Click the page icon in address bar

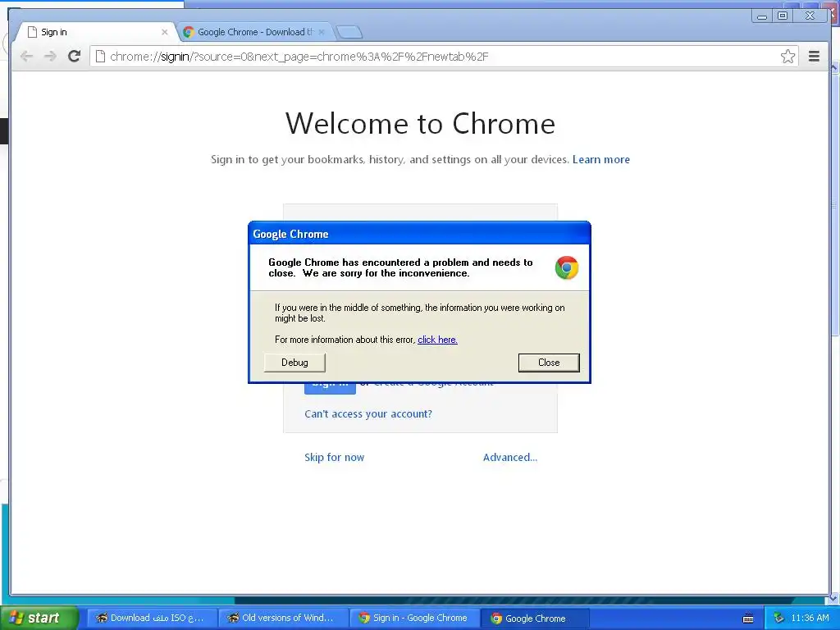(x=100, y=57)
